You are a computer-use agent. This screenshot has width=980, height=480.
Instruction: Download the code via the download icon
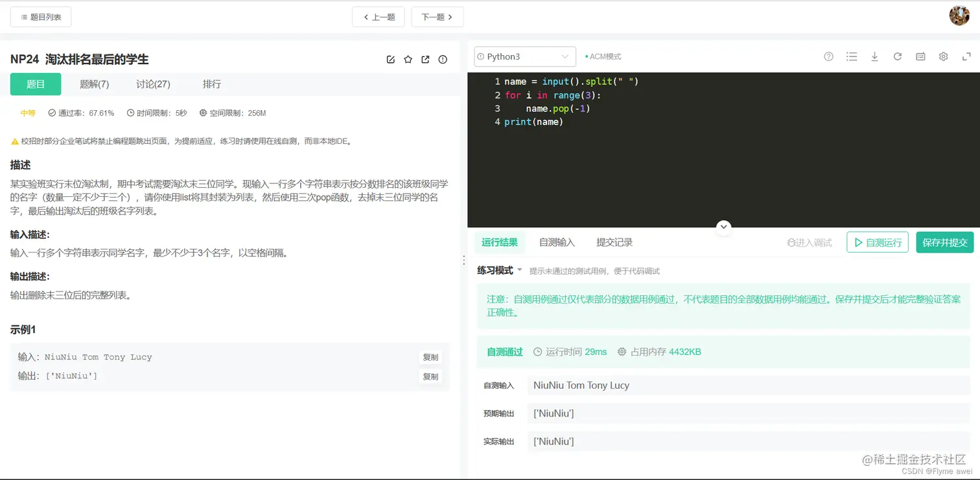point(874,56)
